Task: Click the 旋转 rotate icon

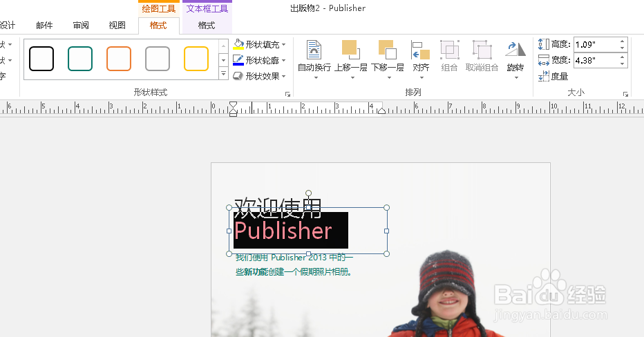Action: pos(515,49)
